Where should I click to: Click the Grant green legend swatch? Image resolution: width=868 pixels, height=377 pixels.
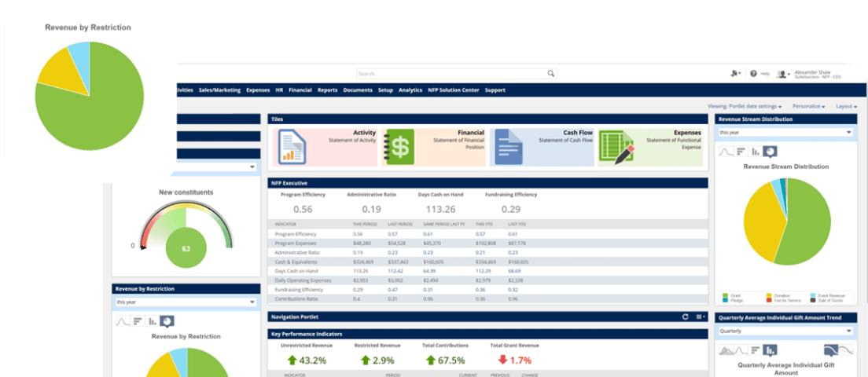725,296
